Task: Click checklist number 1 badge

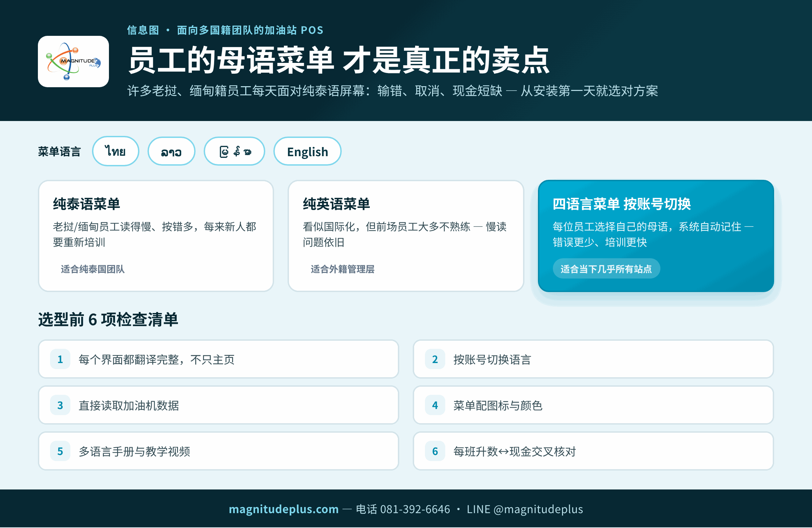Action: 60,360
